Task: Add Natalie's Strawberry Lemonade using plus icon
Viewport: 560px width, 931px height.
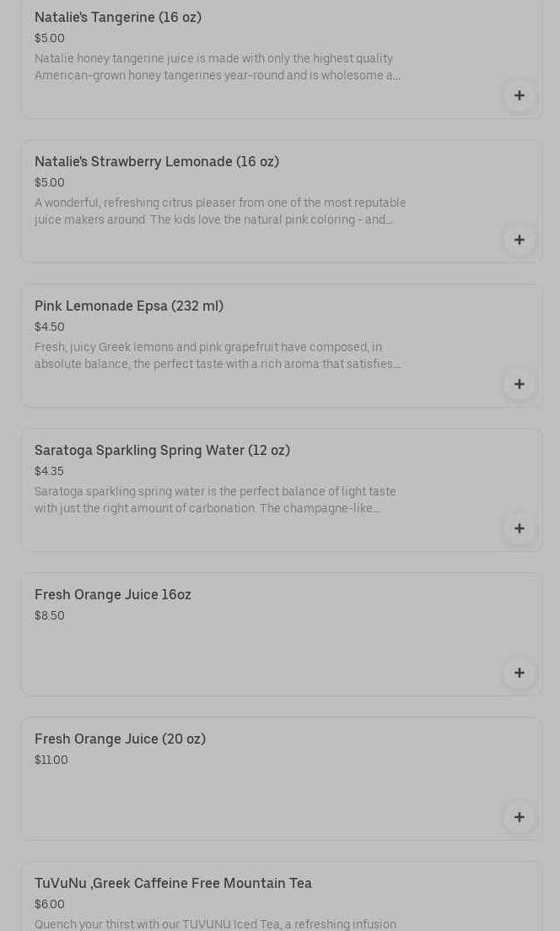Action: click(x=519, y=240)
